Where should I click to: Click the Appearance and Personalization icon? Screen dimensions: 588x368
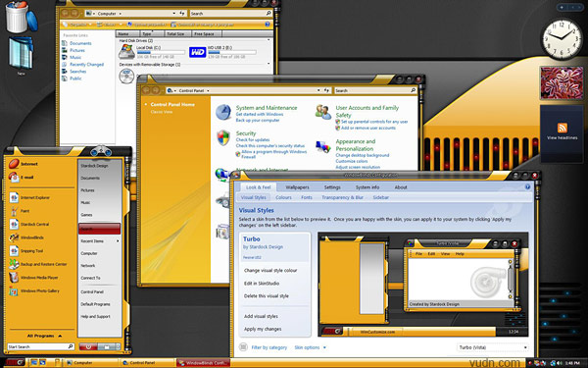tap(323, 146)
